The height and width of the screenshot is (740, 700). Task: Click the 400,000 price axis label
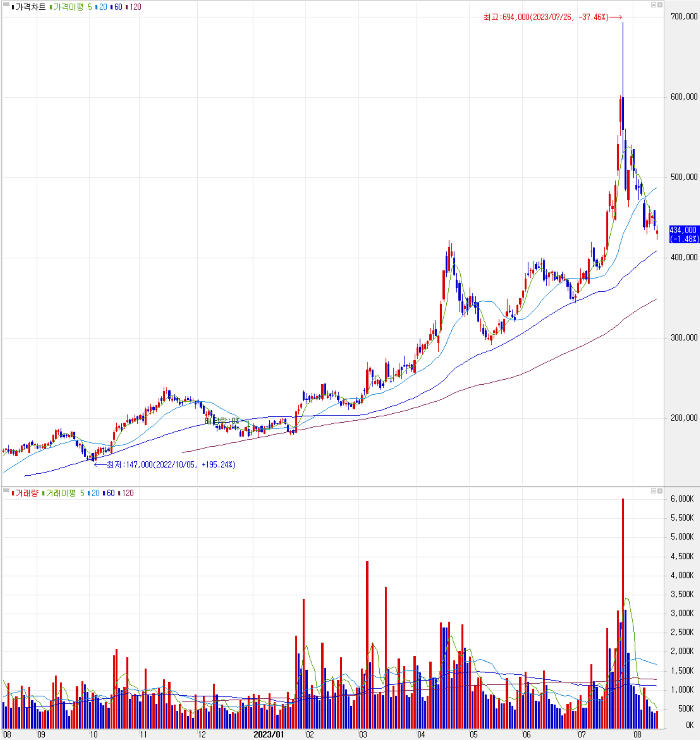684,257
